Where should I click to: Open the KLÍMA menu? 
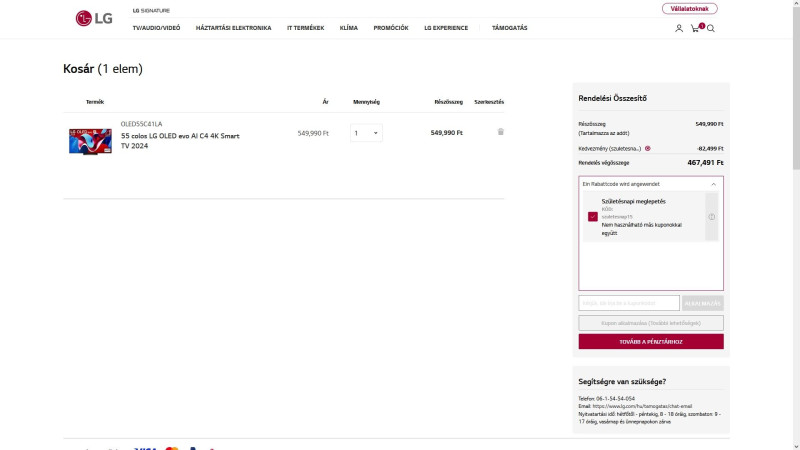coord(348,28)
